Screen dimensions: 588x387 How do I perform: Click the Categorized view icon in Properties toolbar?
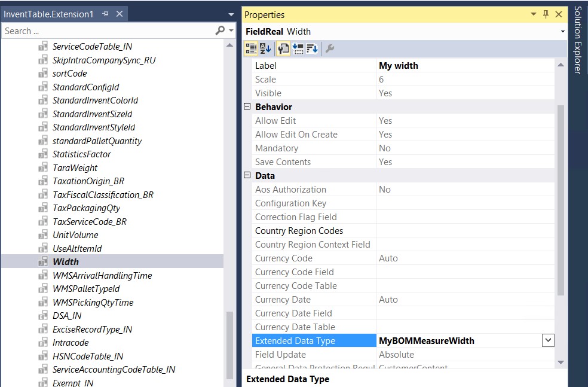click(251, 48)
